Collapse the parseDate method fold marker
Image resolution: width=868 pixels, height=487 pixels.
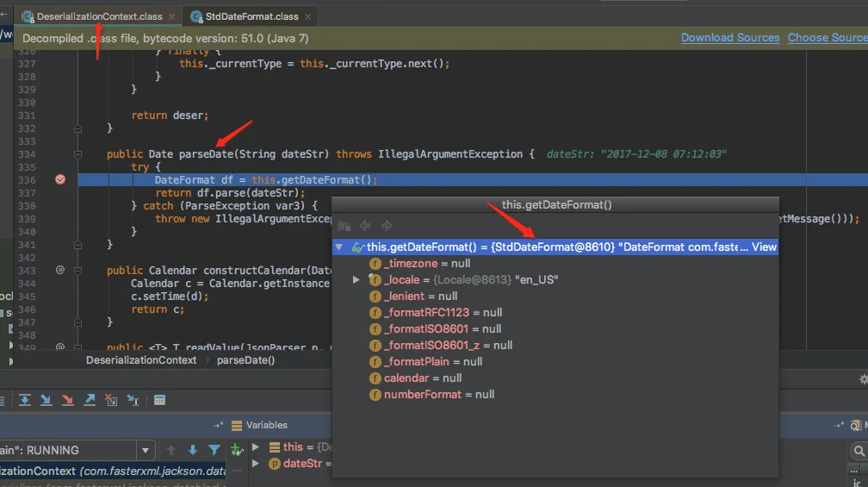[x=77, y=154]
